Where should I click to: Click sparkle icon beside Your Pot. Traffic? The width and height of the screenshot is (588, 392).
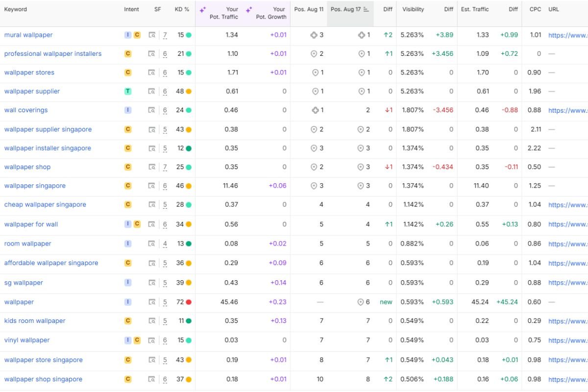(x=203, y=10)
